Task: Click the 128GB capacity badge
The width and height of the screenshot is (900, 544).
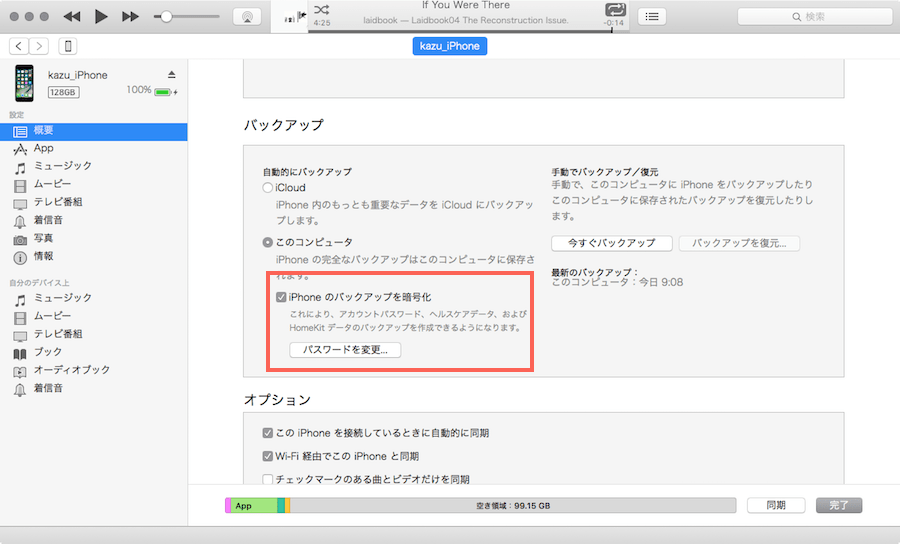Action: pyautogui.click(x=63, y=92)
